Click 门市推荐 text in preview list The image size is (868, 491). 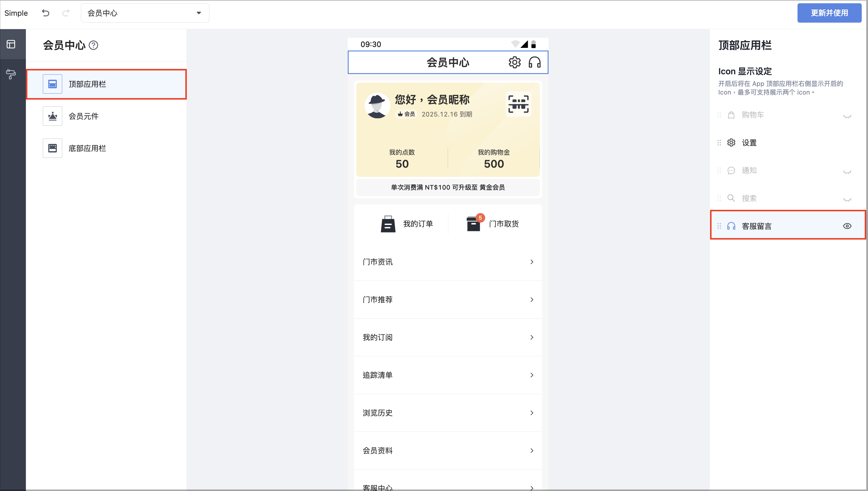click(x=378, y=300)
